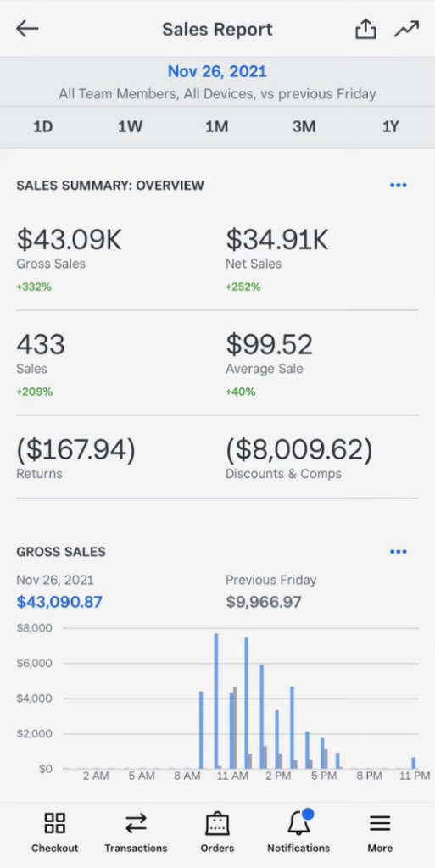
Task: Open the share/export icon
Action: tap(365, 29)
